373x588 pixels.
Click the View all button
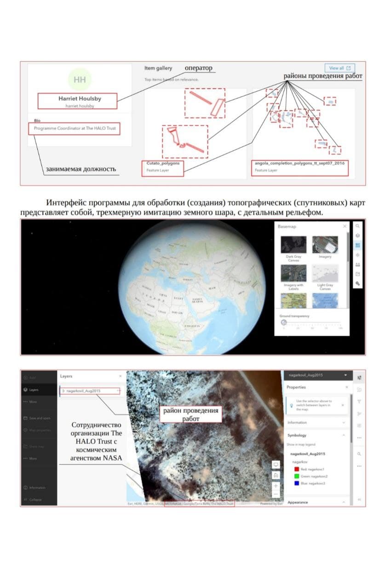[x=339, y=68]
